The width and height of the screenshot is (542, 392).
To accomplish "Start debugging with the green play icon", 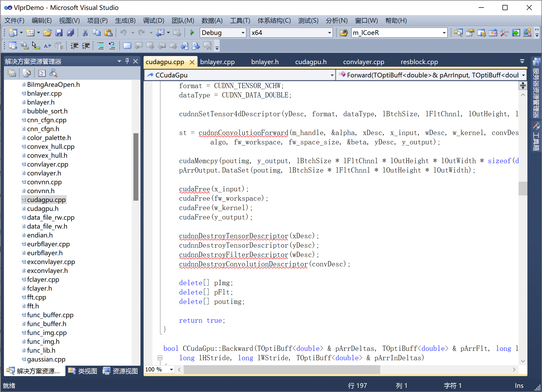I will [192, 33].
